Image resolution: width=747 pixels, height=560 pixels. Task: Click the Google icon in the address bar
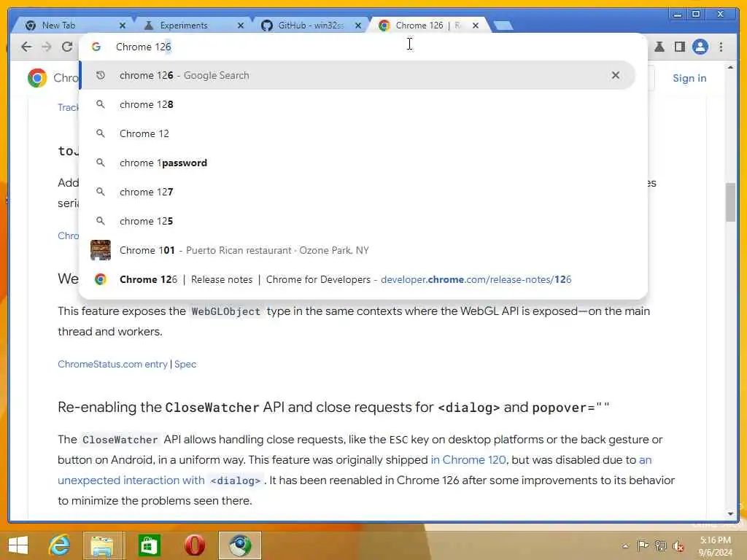(x=96, y=47)
